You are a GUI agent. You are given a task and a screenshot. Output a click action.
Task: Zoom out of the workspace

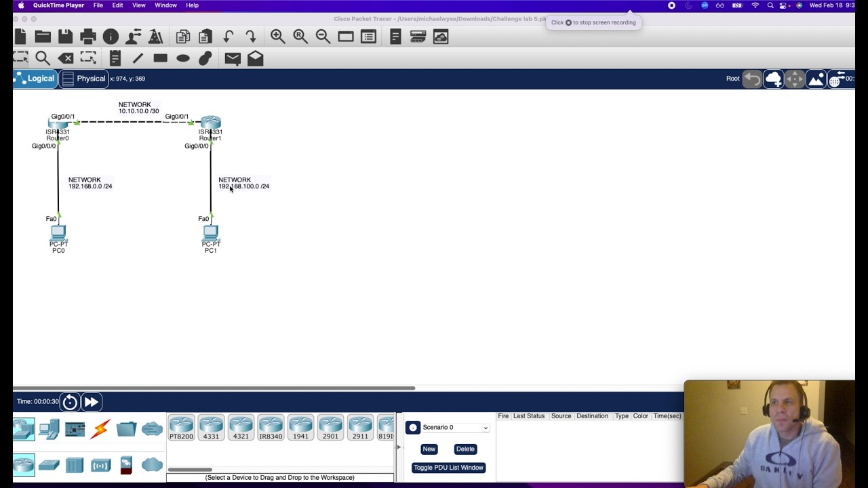(323, 37)
